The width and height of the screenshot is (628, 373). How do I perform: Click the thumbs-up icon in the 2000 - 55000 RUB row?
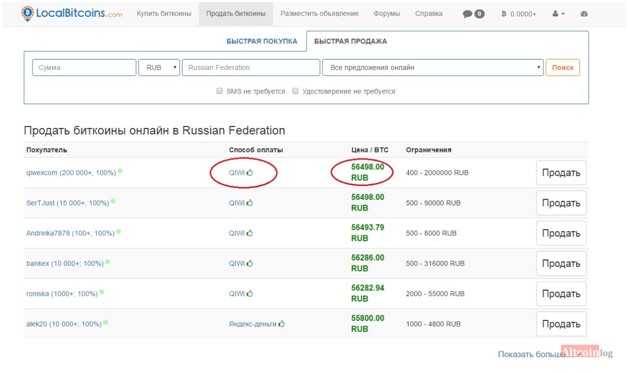pos(250,293)
